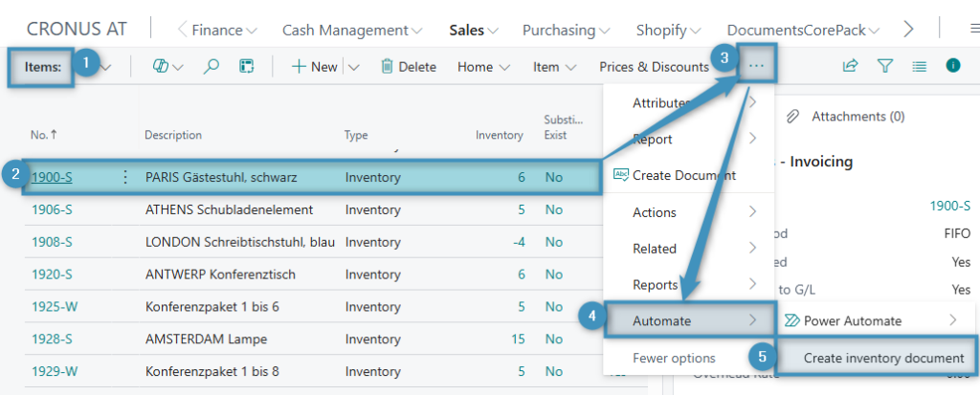The height and width of the screenshot is (395, 980).
Task: Click the Delete trash icon button
Action: pos(408,67)
